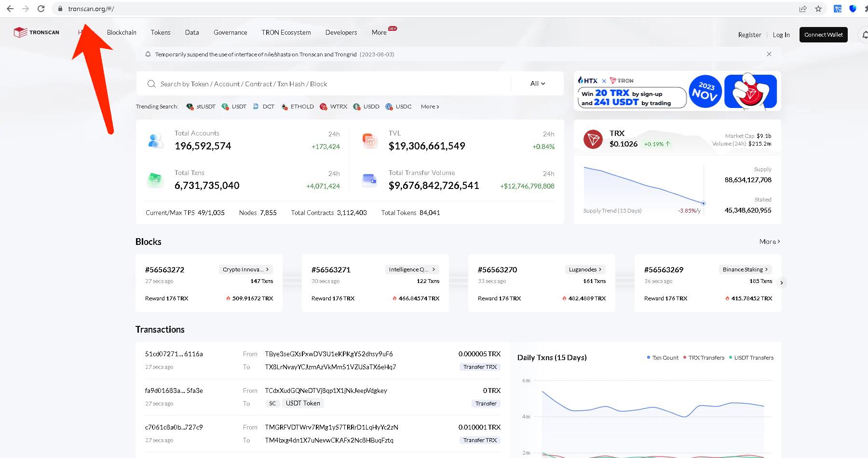Screen dimensions: 868x458
Task: Click the Register link
Action: [x=749, y=35]
